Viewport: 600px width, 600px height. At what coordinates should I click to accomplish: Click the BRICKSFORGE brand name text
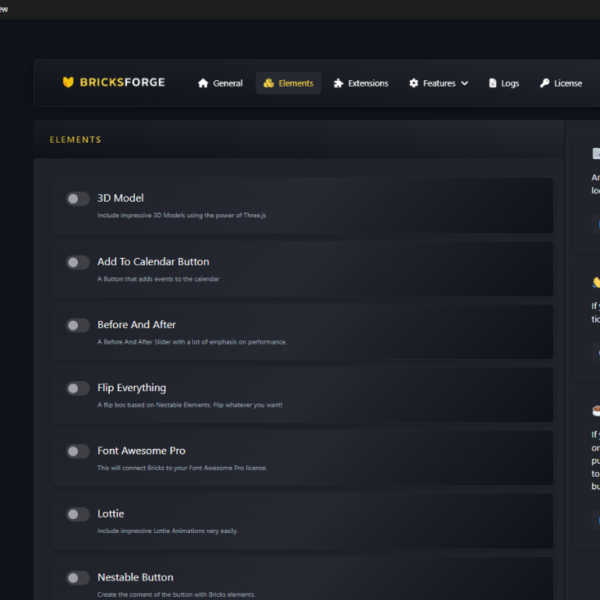coord(122,82)
